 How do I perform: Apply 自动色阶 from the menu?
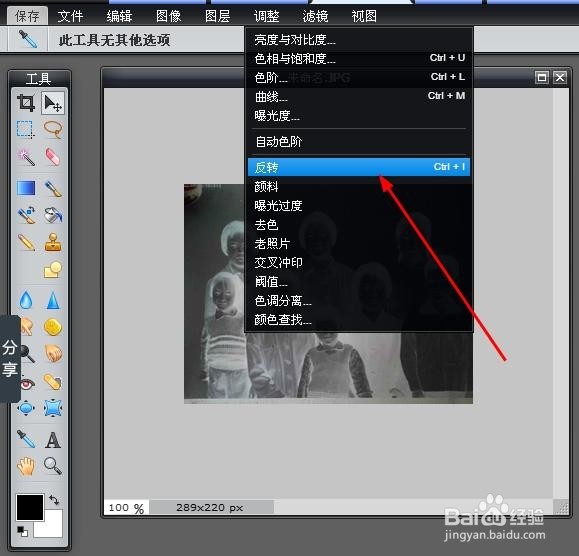(359, 141)
